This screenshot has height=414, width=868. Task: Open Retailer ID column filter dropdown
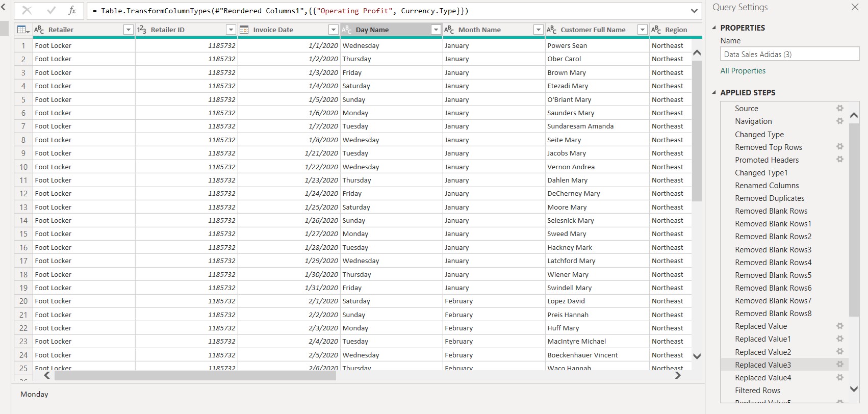231,30
